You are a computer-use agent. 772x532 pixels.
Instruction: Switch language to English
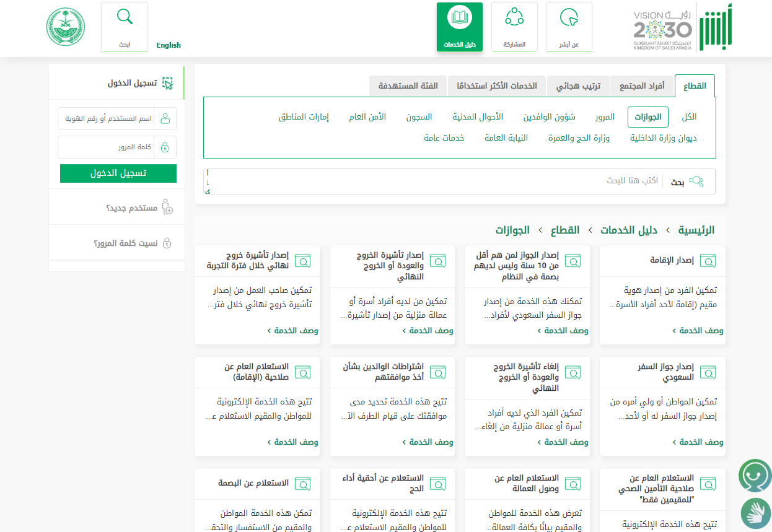(x=169, y=45)
